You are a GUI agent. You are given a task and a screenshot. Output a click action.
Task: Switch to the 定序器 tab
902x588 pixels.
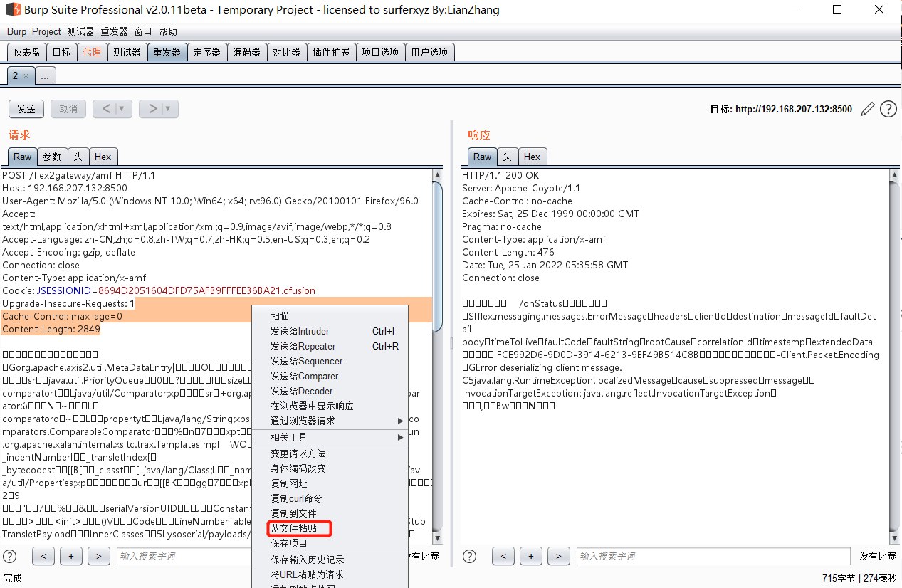coord(207,52)
